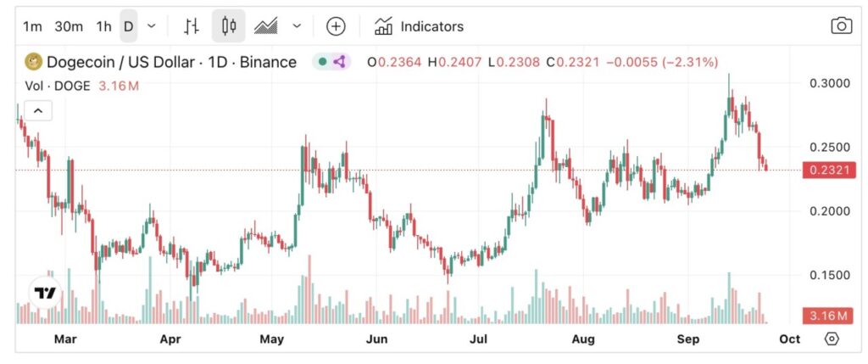This screenshot has width=868, height=364.
Task: Click the 0.2321 current price label
Action: coord(826,171)
